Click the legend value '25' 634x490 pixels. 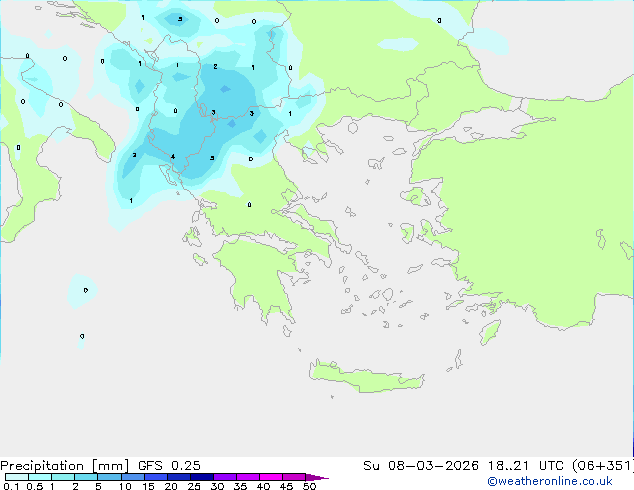[194, 486]
